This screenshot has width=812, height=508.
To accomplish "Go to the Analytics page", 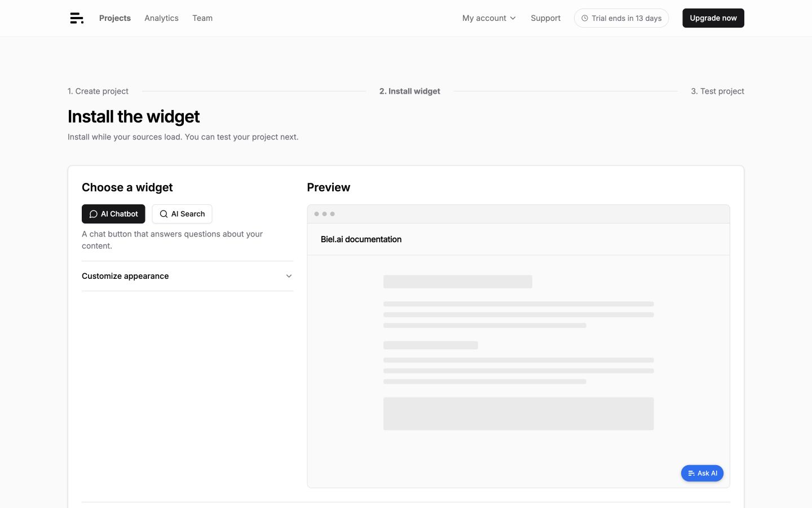I will coord(161,18).
